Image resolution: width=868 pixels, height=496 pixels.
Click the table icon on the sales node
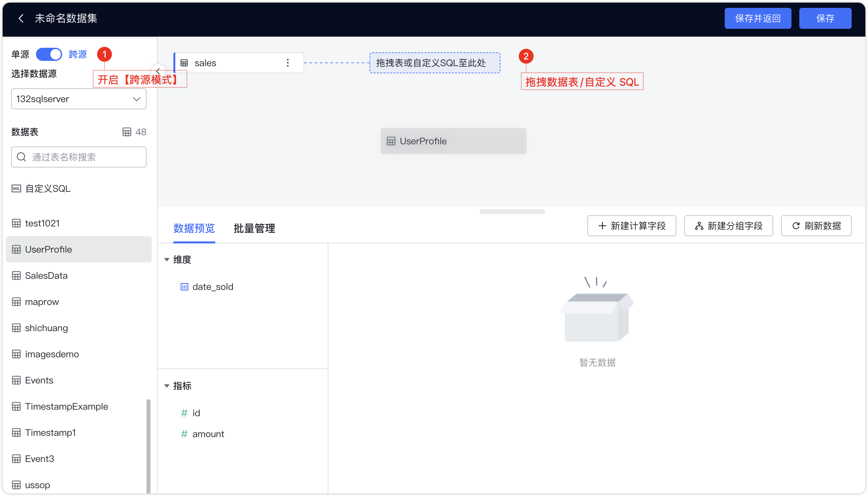184,63
